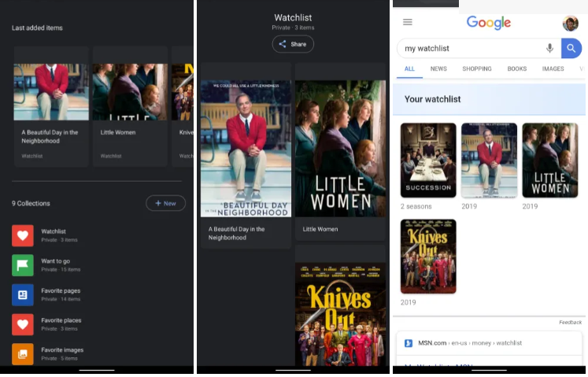Select the 'Favorite images' collection title
This screenshot has height=377, width=588.
click(x=62, y=350)
